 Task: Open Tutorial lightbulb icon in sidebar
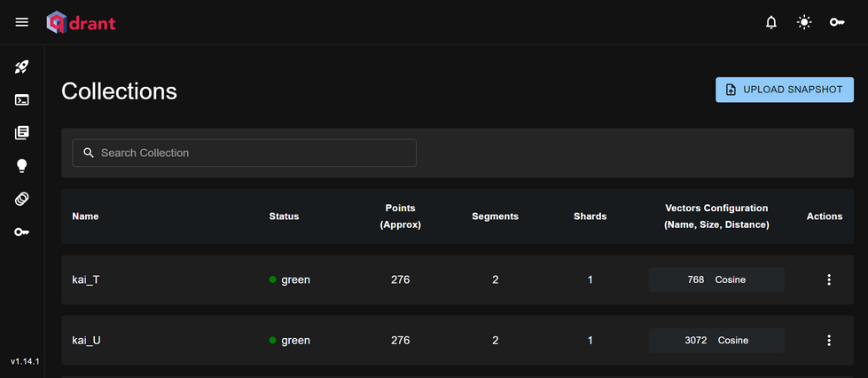[21, 166]
